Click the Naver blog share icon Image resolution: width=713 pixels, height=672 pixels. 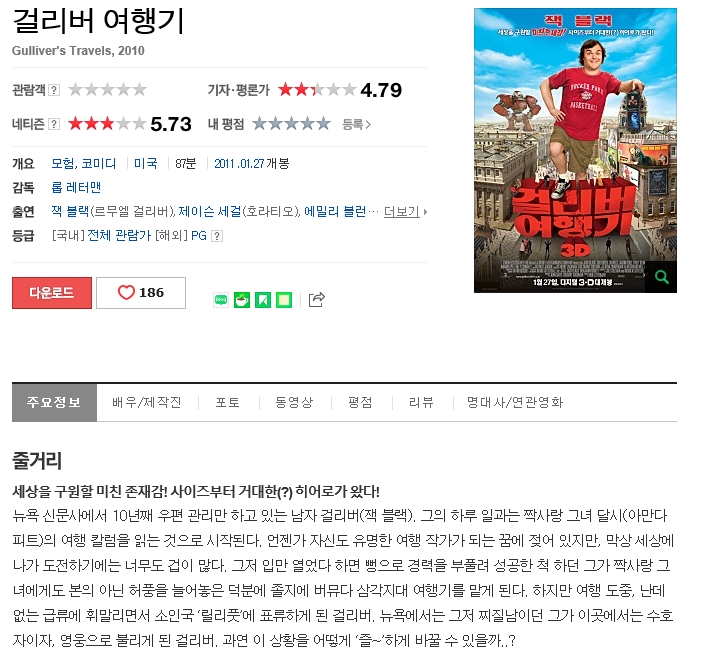click(221, 300)
